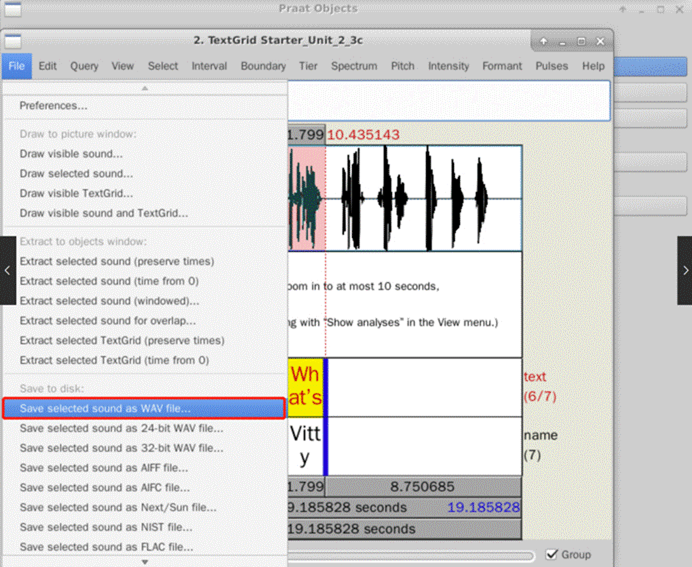692x567 pixels.
Task: Open the Formant menu
Action: pyautogui.click(x=502, y=66)
